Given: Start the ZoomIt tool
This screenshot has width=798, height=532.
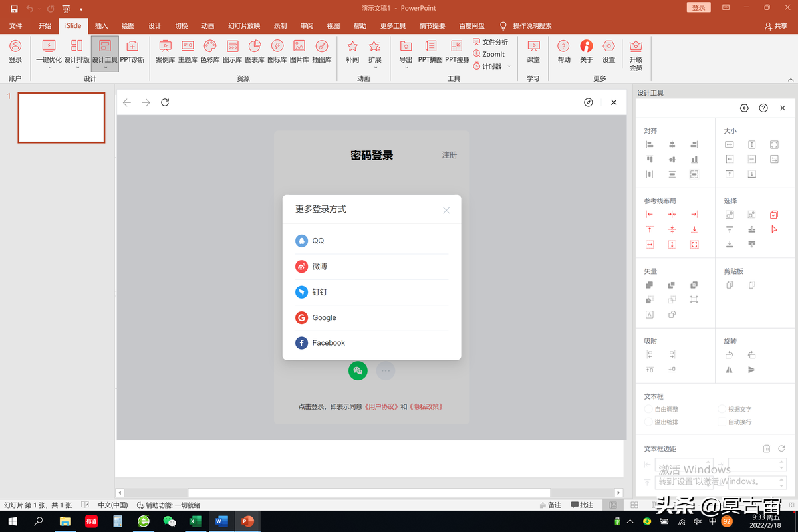Looking at the screenshot, I should 489,54.
